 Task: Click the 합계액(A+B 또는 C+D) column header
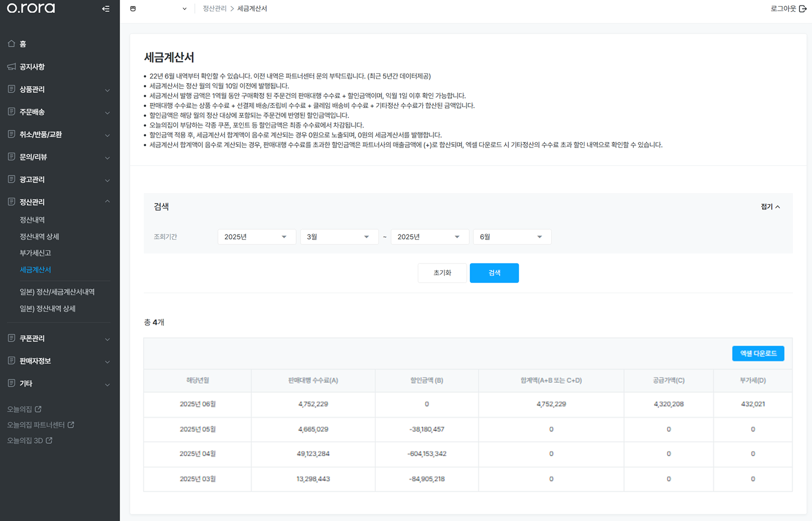click(551, 380)
